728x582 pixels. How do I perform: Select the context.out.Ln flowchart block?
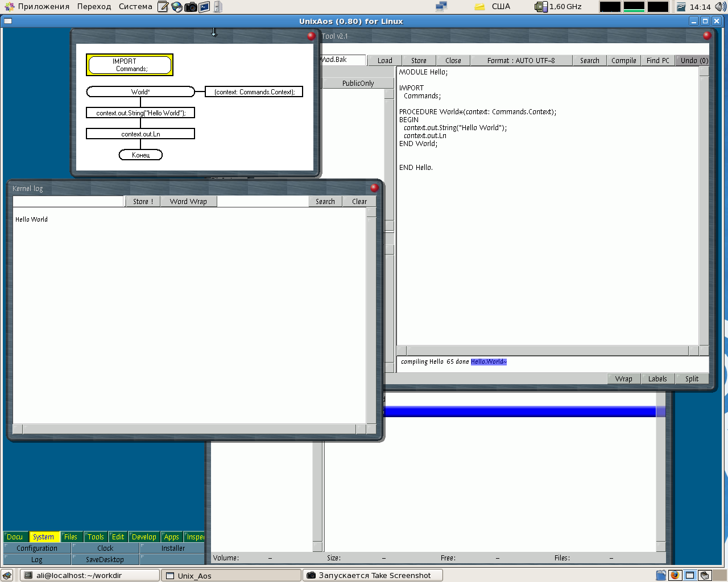pos(140,134)
